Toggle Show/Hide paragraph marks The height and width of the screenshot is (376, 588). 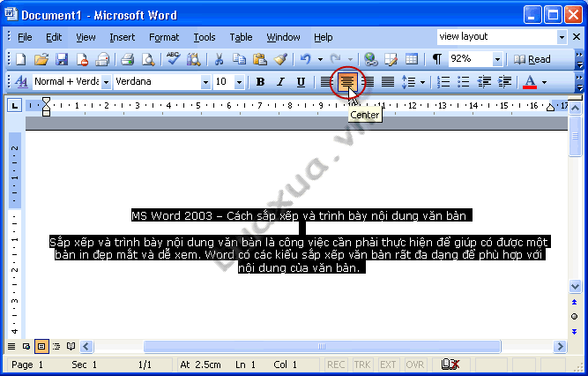click(437, 59)
